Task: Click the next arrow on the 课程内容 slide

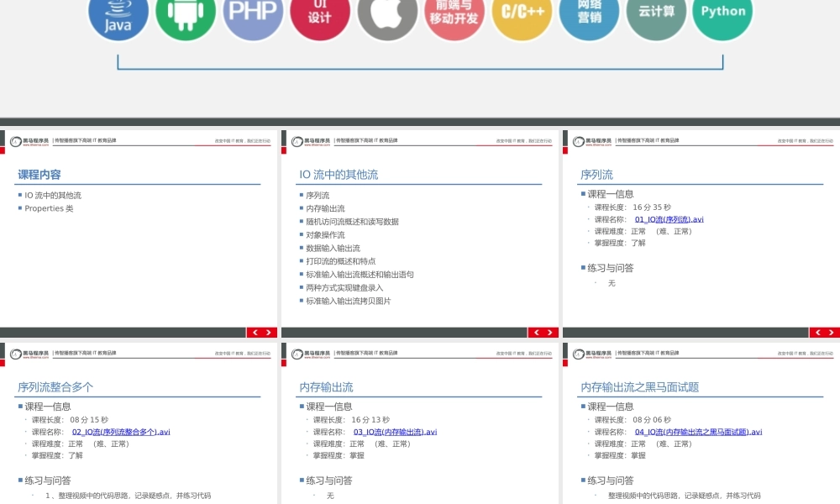Action: tap(269, 333)
